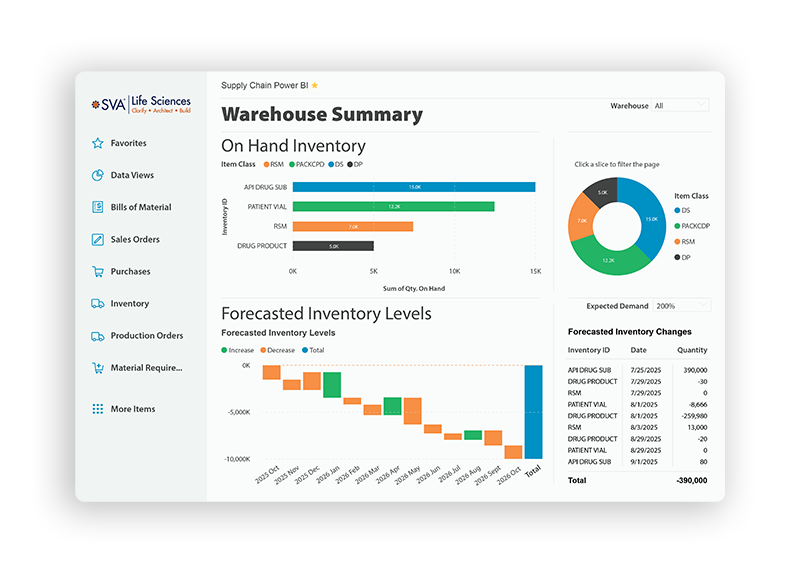Click the yellow favorite star beside report title

[x=315, y=86]
